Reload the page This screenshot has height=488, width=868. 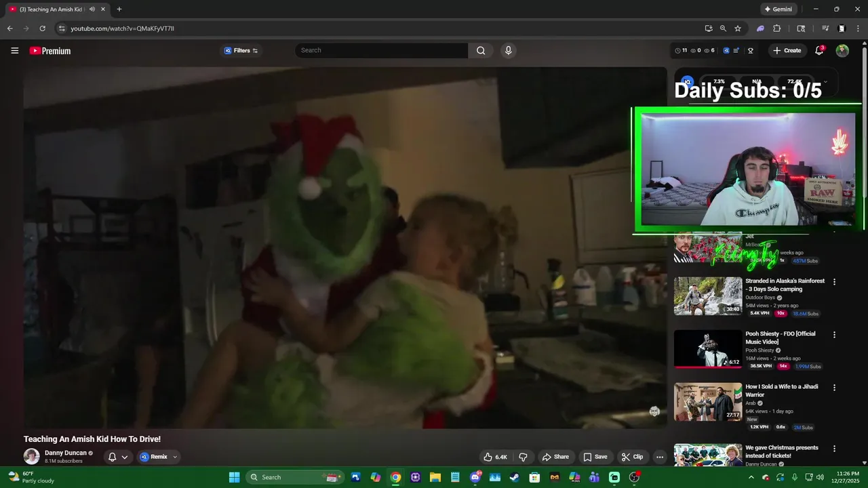click(x=42, y=28)
